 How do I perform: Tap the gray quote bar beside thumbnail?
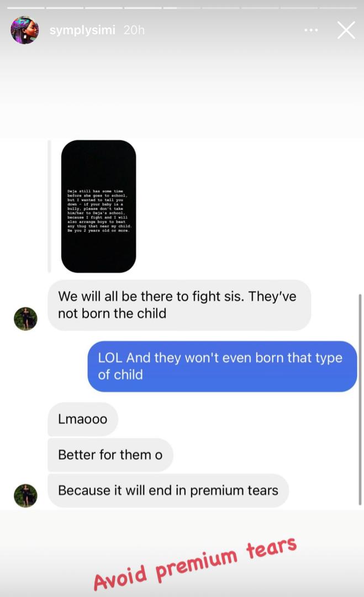(50, 206)
